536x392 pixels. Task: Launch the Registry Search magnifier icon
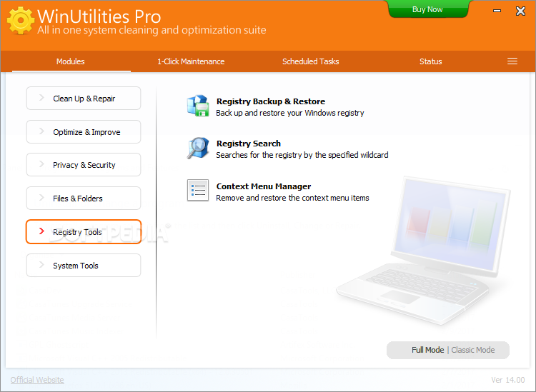tap(198, 149)
